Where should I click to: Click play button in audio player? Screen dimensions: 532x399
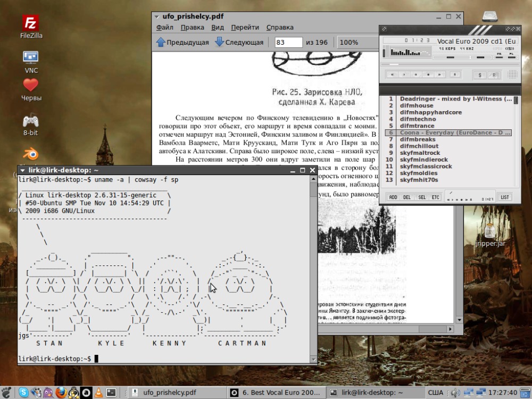click(404, 74)
